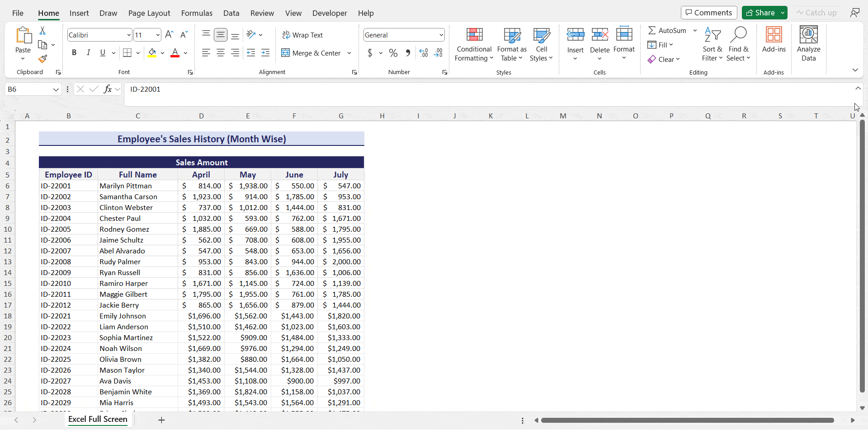Image resolution: width=868 pixels, height=430 pixels.
Task: Switch to the Insert tab
Action: [79, 13]
